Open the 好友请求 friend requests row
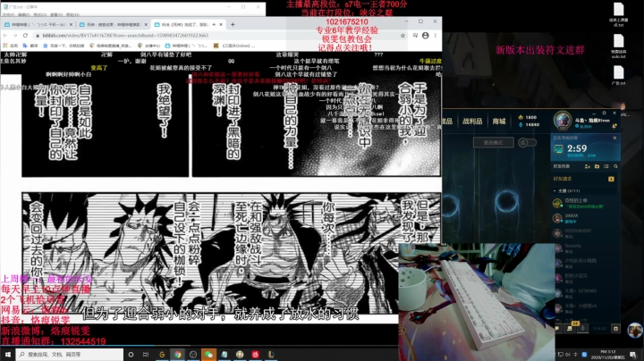 (x=584, y=179)
